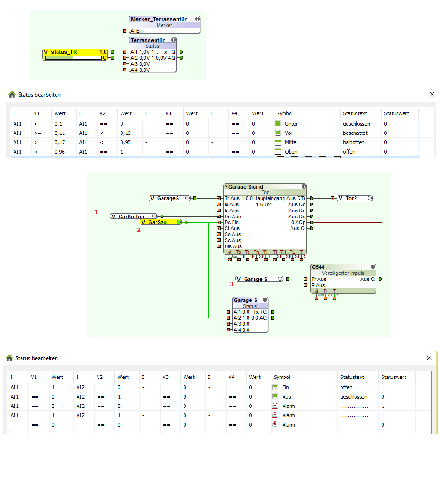
Task: Open info icon on Terrassentür Status block
Action: click(x=174, y=40)
